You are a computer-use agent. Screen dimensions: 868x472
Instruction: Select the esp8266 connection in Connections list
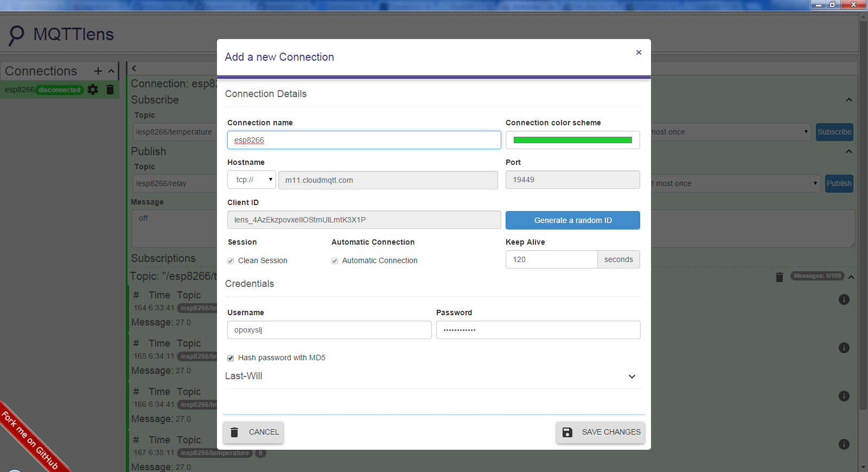point(20,90)
